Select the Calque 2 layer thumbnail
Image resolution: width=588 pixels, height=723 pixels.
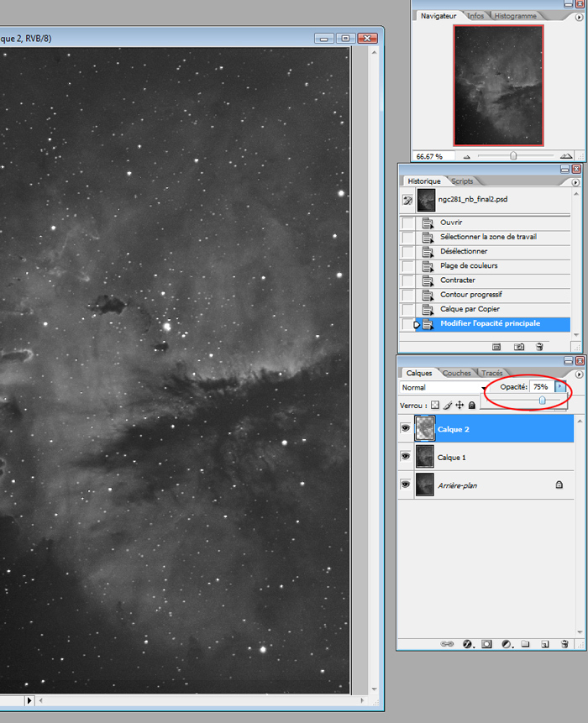[x=425, y=428]
